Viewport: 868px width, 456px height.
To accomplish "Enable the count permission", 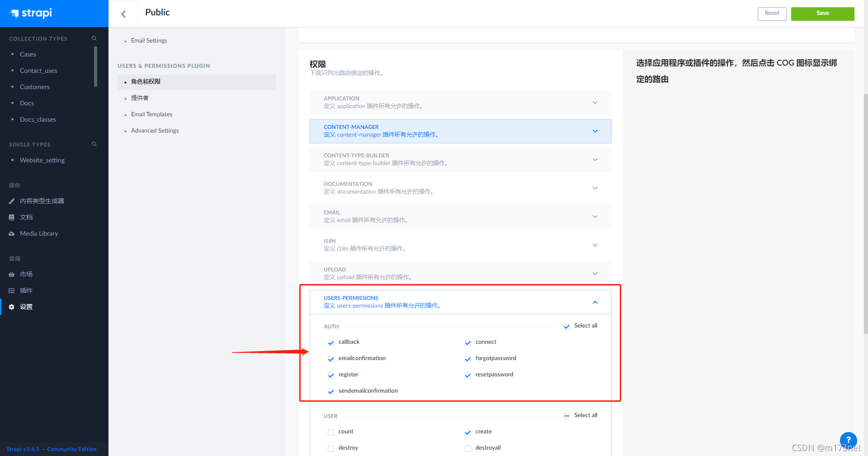I will coord(331,432).
